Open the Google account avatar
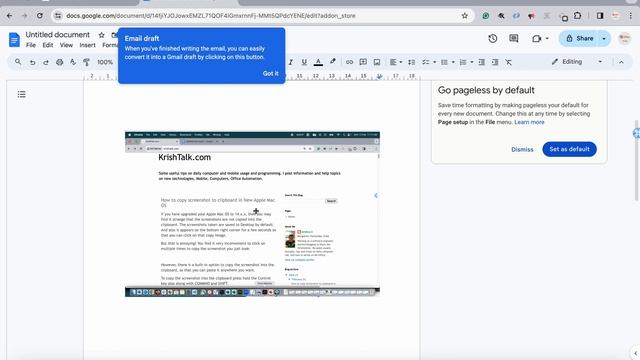The image size is (640, 360). coord(624,38)
